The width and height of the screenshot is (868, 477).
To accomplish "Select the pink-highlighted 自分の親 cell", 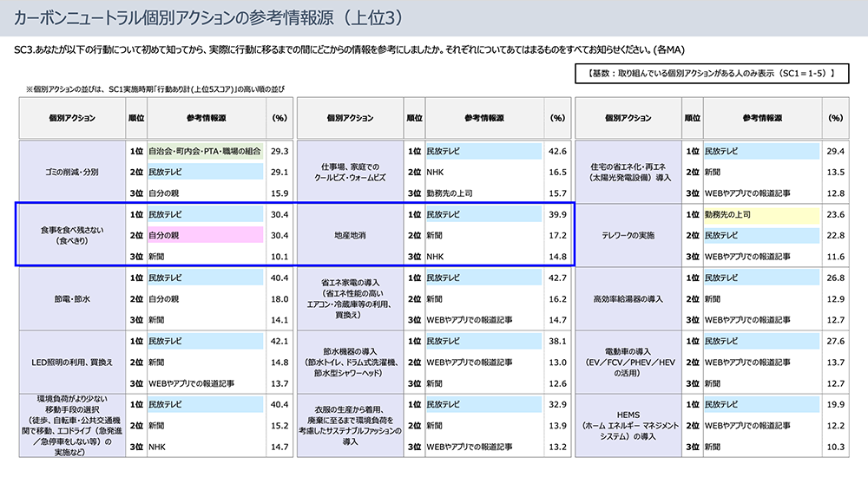I will coord(205,234).
